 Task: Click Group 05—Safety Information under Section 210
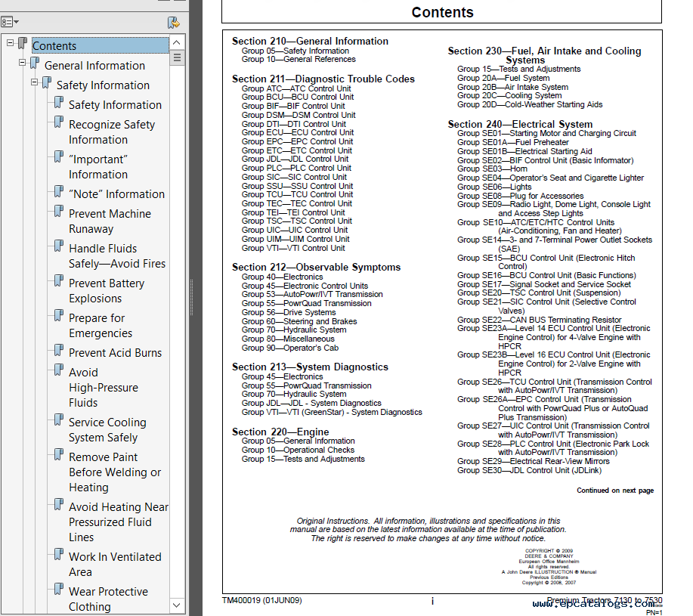pos(295,51)
